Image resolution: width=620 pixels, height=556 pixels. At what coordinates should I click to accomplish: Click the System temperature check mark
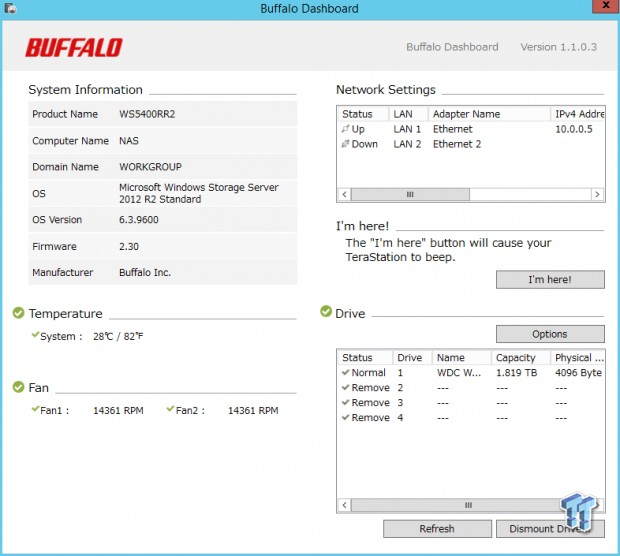coord(35,335)
